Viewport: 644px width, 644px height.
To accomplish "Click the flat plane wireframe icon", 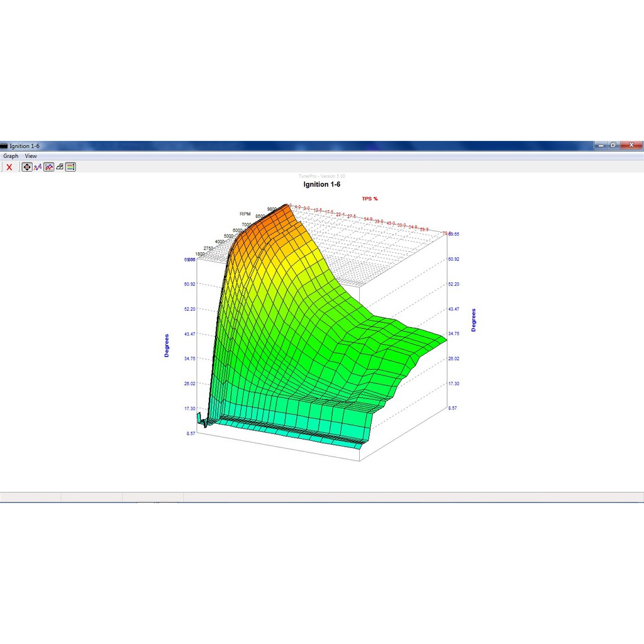I will click(x=60, y=167).
